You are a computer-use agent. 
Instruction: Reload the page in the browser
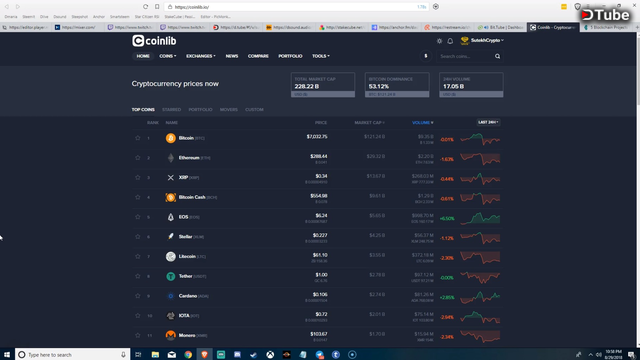coord(145,7)
